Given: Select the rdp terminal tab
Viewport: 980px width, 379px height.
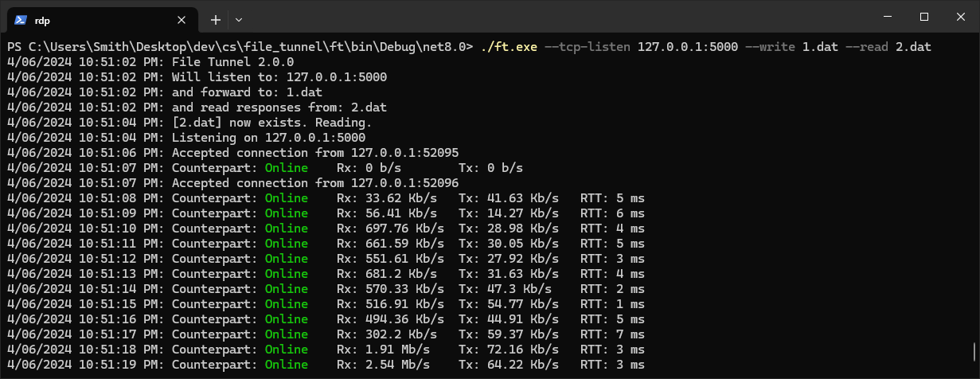Looking at the screenshot, I should (100, 19).
